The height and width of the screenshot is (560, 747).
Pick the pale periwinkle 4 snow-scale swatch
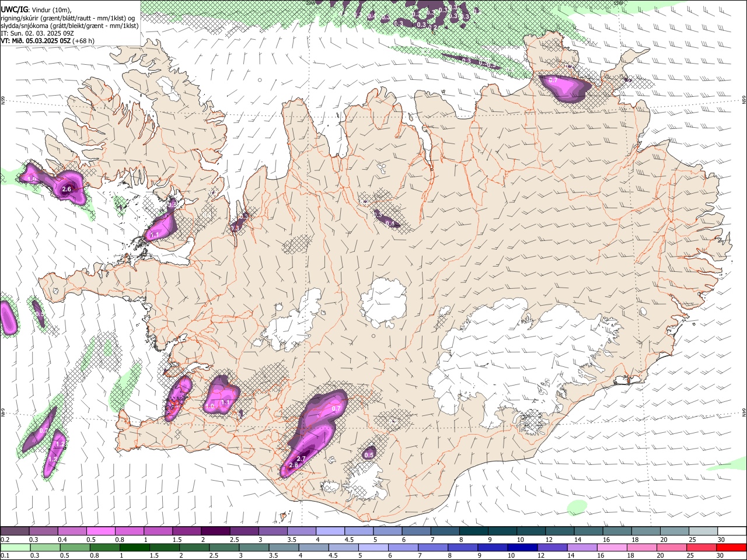tap(330, 531)
